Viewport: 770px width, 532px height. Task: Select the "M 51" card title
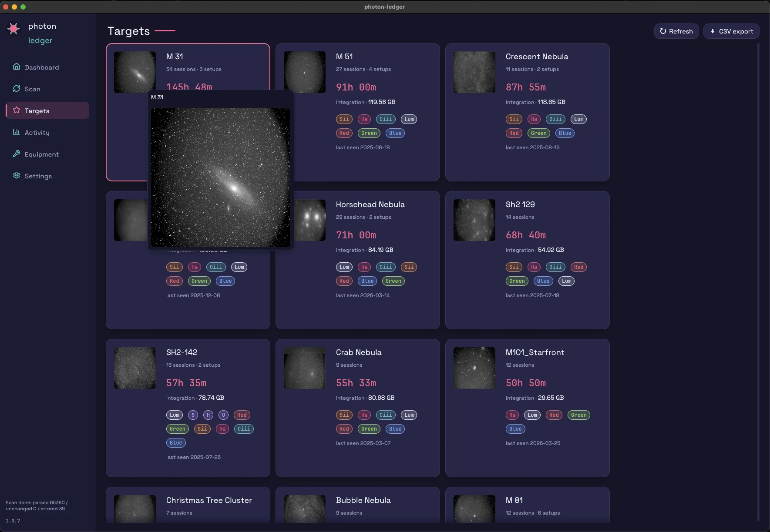(344, 57)
